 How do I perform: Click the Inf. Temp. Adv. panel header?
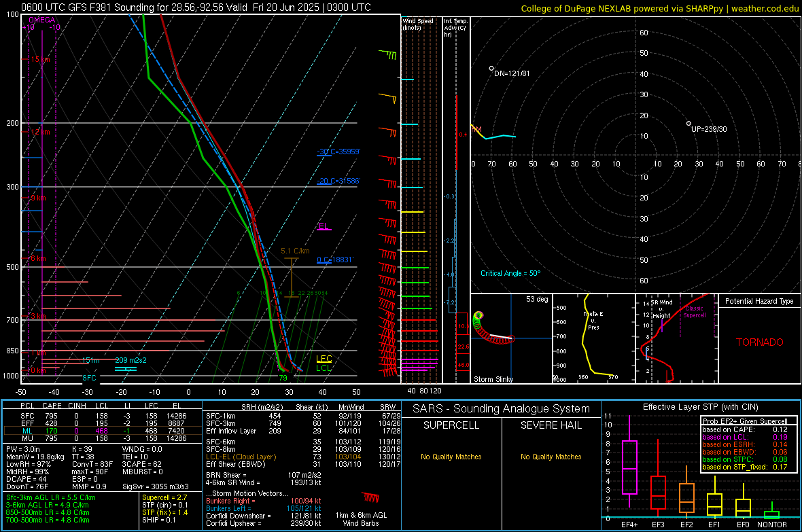click(455, 28)
